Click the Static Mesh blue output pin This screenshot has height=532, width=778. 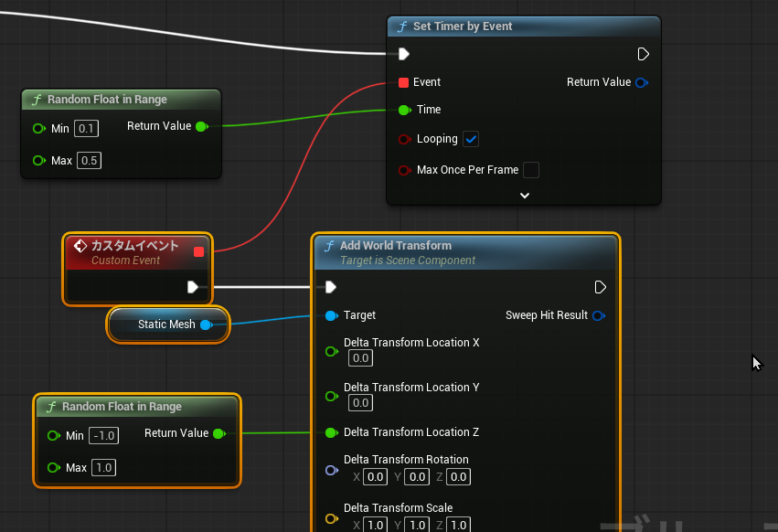click(x=206, y=325)
